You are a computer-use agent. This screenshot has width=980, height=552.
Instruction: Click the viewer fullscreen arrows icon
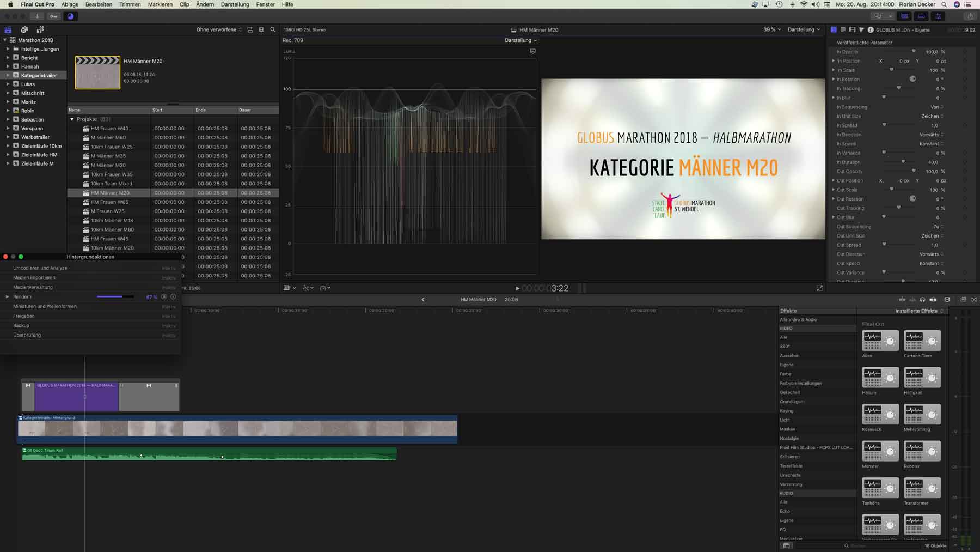819,288
